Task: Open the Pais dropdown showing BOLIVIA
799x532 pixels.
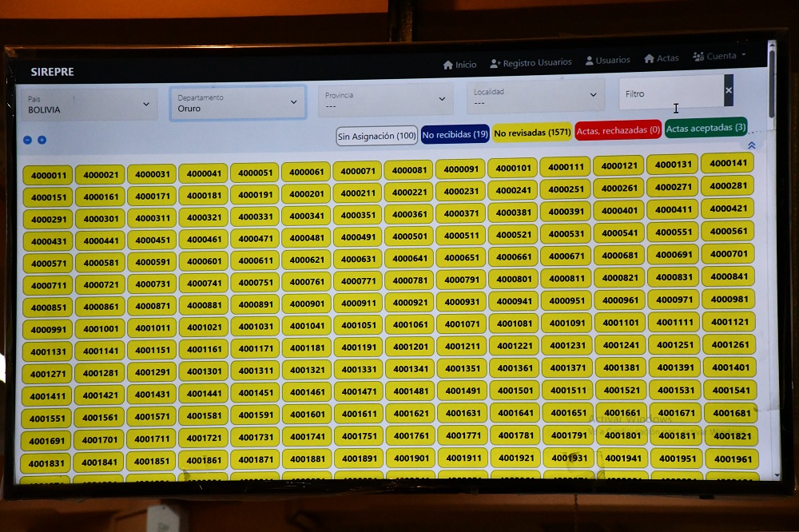Action: click(x=89, y=105)
